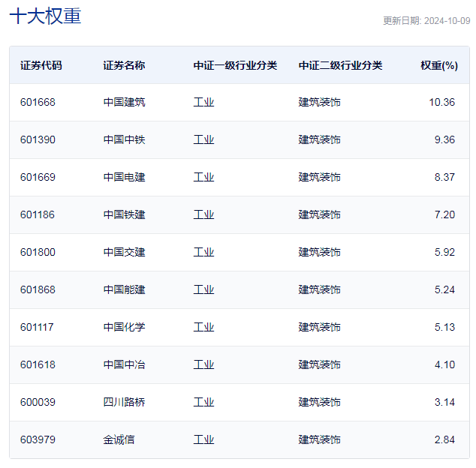The width and height of the screenshot is (476, 468).
Task: Select stock code 601117
Action: click(x=37, y=327)
